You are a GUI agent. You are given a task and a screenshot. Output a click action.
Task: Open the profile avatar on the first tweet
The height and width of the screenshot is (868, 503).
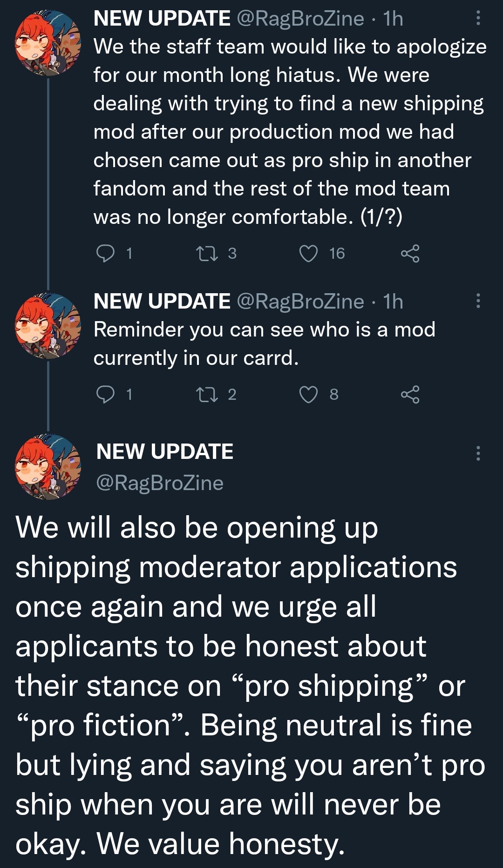[x=48, y=43]
